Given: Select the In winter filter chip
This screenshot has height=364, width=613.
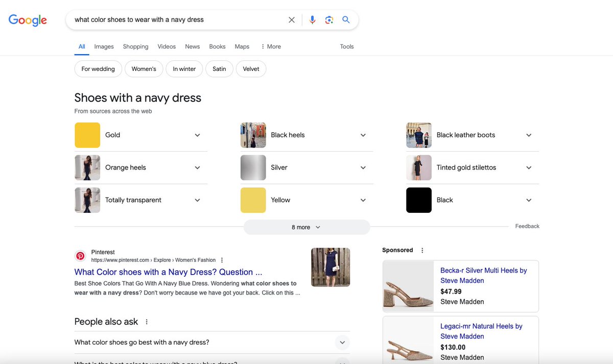Looking at the screenshot, I should click(184, 69).
